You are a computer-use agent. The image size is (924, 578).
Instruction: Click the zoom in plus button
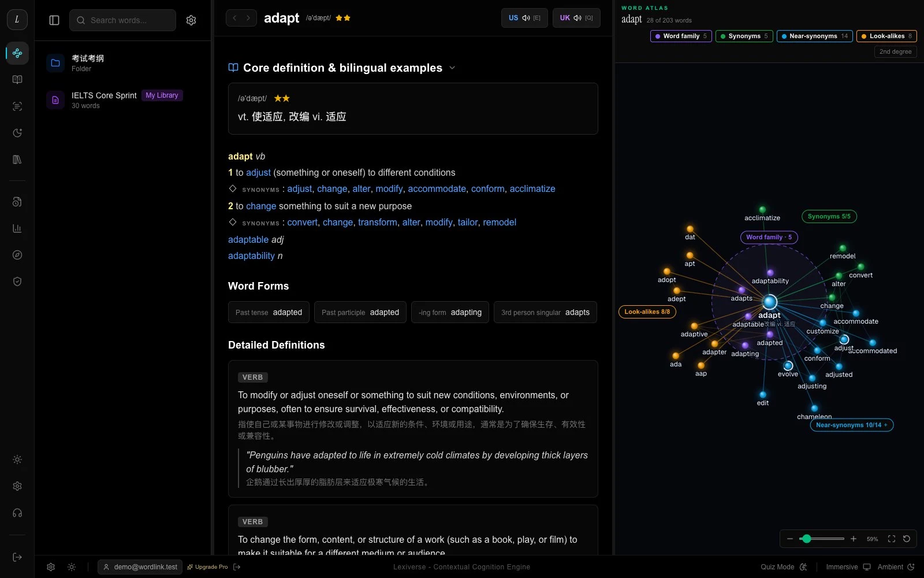(x=854, y=539)
